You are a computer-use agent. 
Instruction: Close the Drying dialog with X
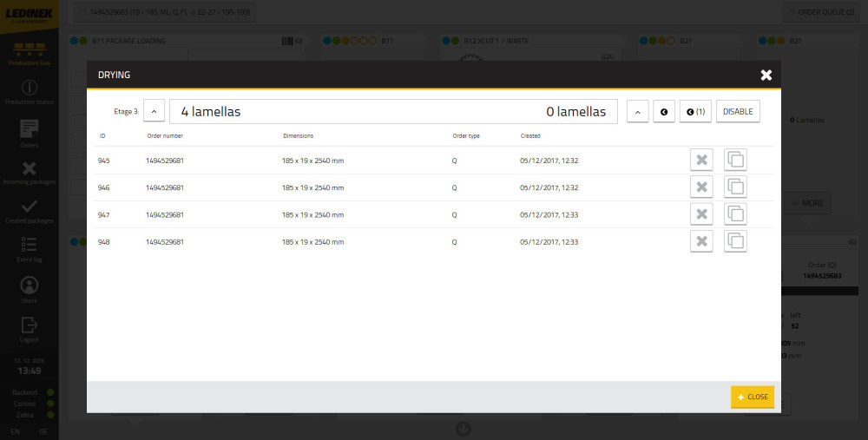pos(766,76)
